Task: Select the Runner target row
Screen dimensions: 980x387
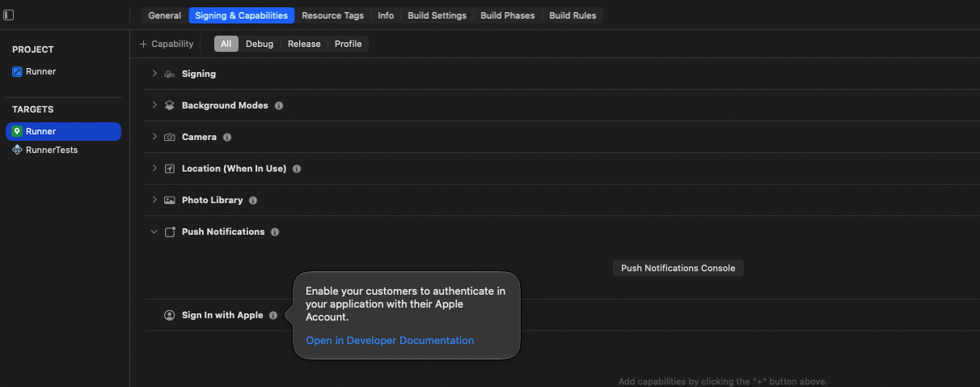Action: coord(63,131)
